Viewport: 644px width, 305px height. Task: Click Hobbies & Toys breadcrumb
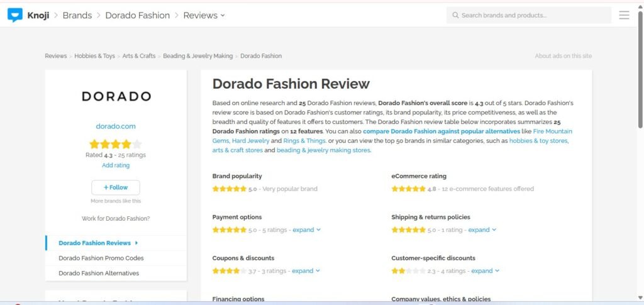tap(94, 56)
